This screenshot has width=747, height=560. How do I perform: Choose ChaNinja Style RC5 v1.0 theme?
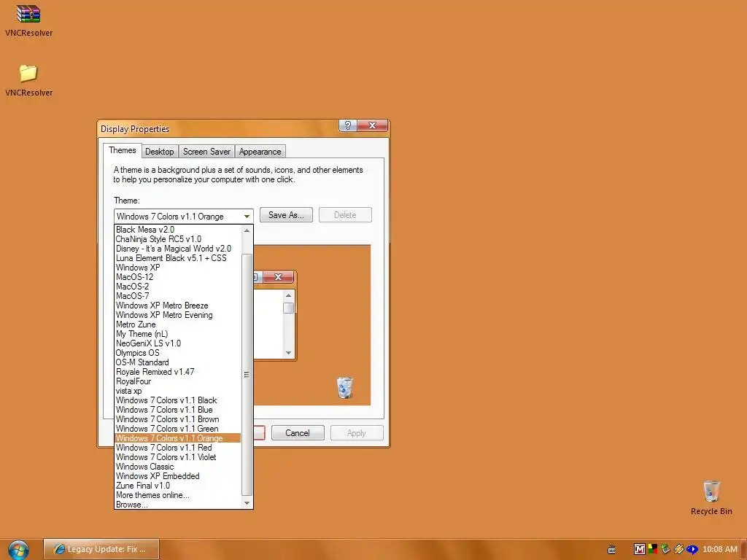178,239
